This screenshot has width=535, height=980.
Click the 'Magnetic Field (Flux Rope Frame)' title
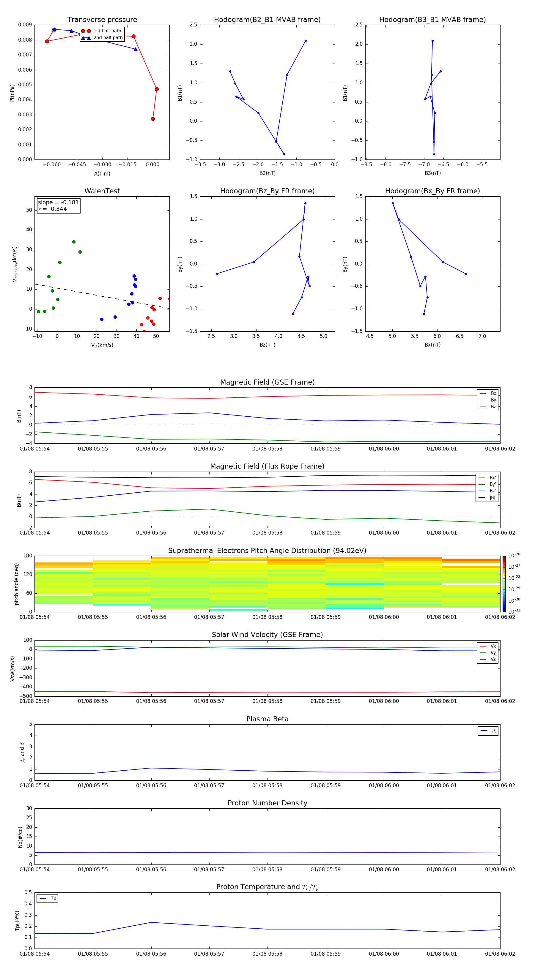pos(267,467)
